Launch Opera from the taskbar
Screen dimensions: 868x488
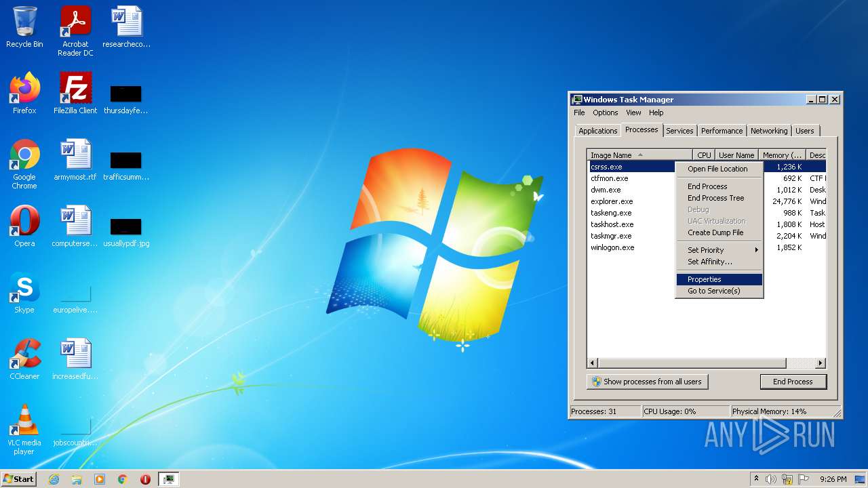tap(145, 479)
